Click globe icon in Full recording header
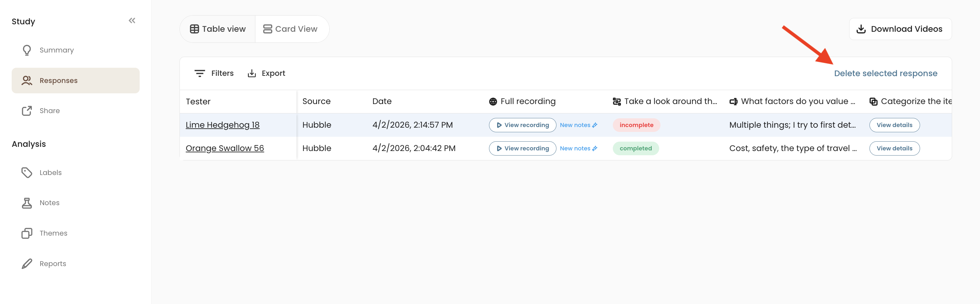Viewport: 980px width, 304px height. [x=493, y=101]
